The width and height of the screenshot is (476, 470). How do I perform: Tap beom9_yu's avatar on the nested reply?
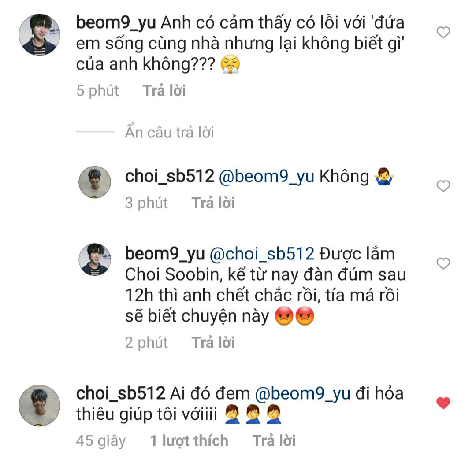click(x=95, y=259)
